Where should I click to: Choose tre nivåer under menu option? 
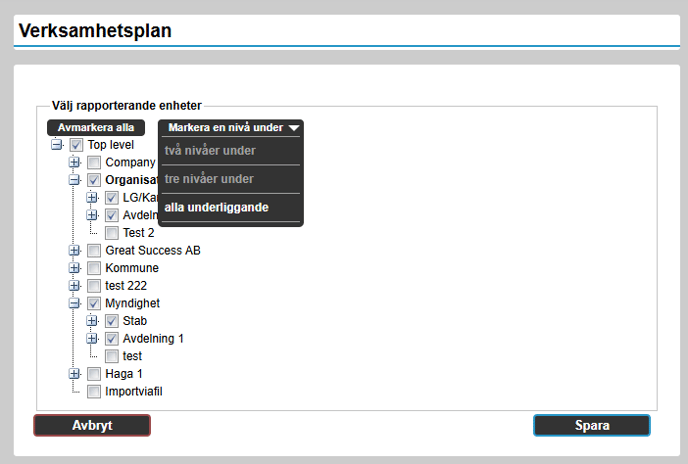231,179
